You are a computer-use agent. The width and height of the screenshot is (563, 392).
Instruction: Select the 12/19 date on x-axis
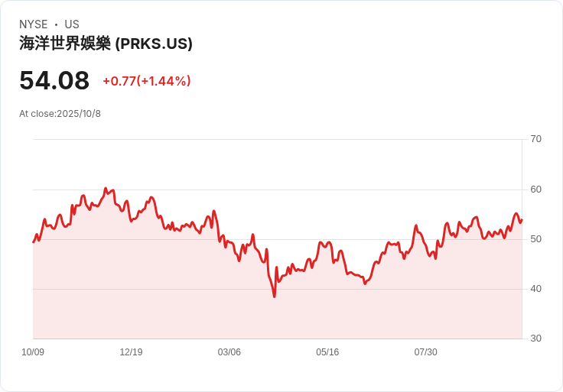(x=131, y=352)
